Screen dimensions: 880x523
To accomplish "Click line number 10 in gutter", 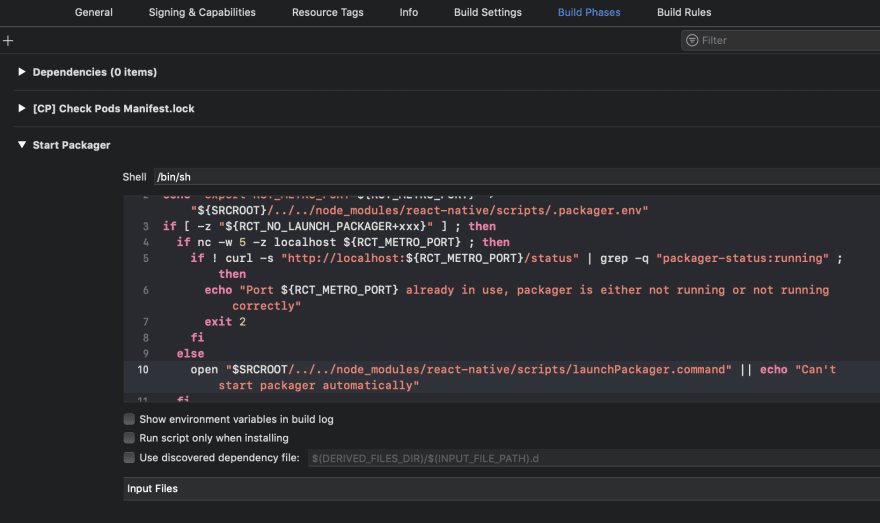I will point(143,369).
